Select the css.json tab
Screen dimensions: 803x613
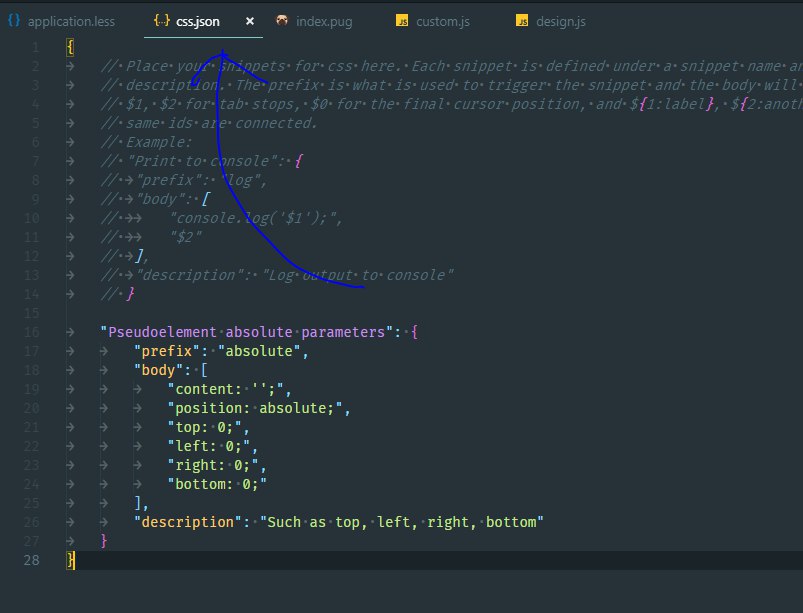click(x=198, y=22)
